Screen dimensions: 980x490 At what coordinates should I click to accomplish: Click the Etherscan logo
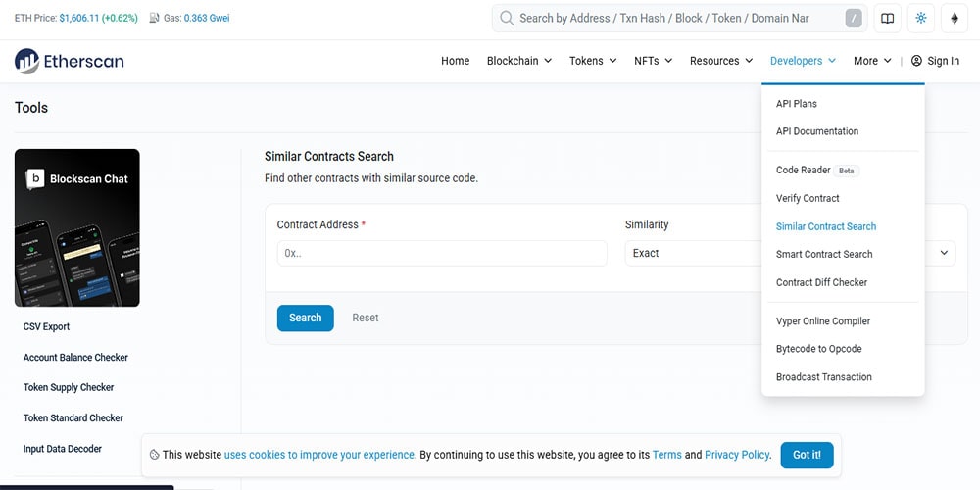[x=69, y=61]
